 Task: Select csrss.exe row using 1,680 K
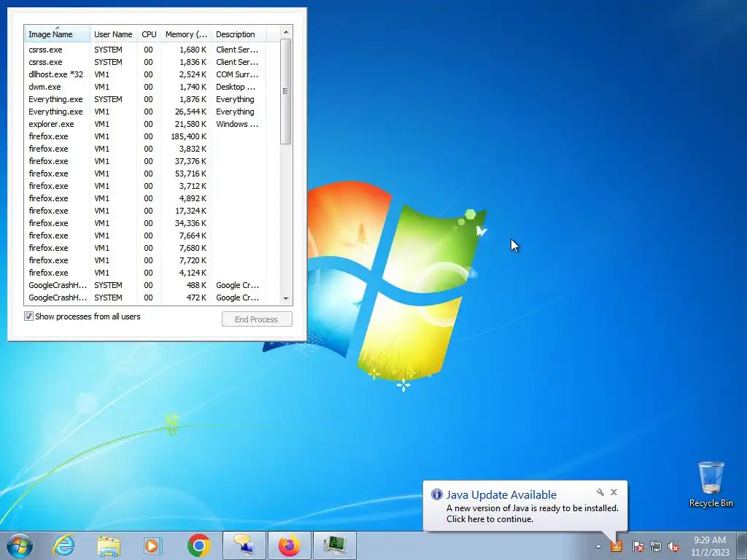click(145, 50)
